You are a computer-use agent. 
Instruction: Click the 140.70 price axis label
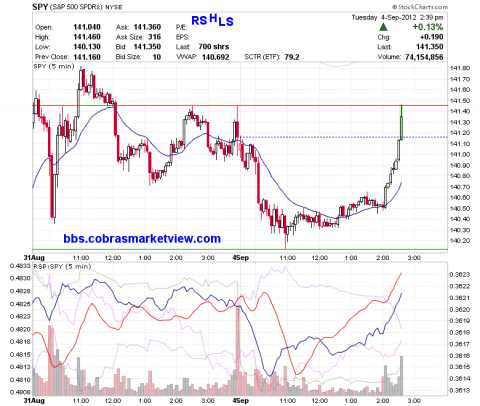pyautogui.click(x=460, y=187)
